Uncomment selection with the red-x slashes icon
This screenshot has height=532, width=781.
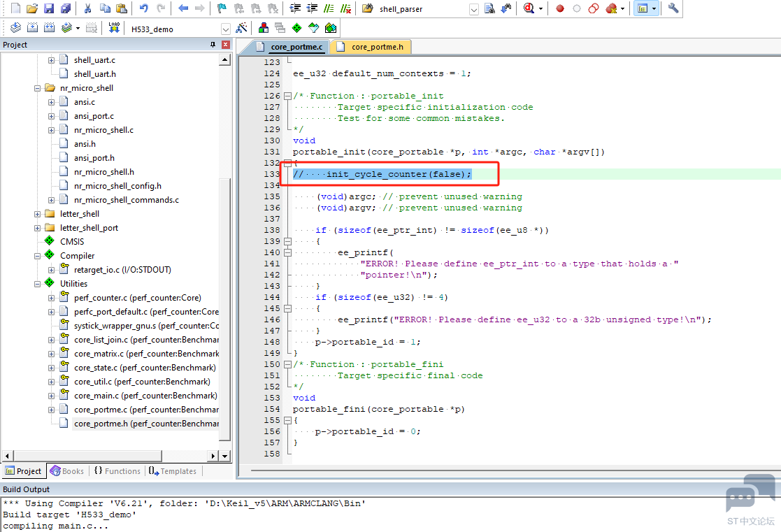coord(345,8)
